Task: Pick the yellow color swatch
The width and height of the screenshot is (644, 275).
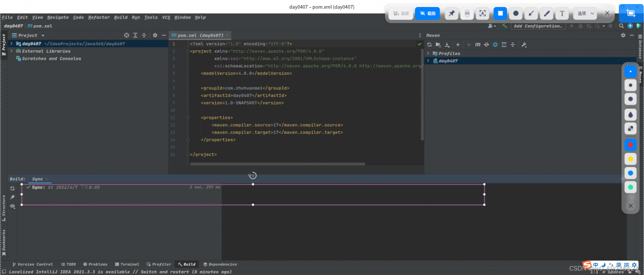Action: pyautogui.click(x=630, y=159)
